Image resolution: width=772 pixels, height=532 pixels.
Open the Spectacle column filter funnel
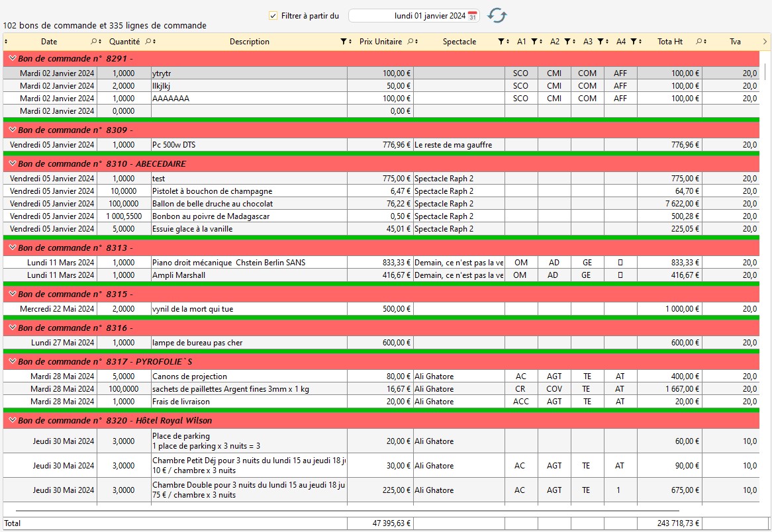501,42
